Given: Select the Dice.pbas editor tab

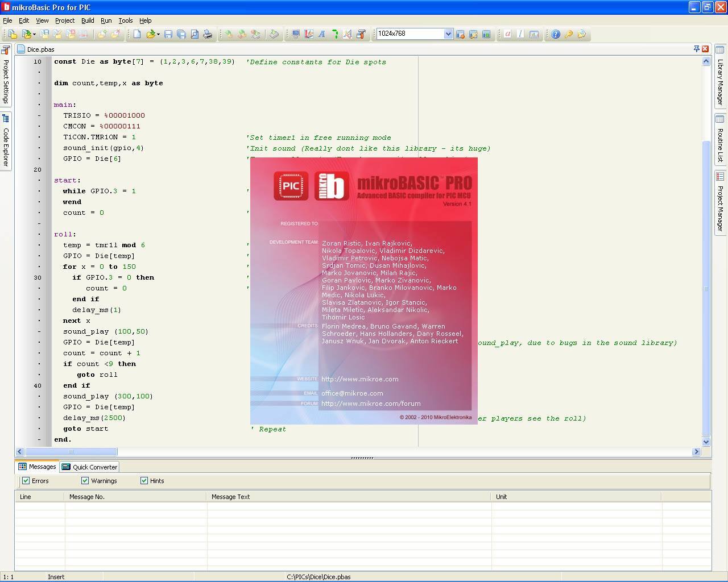Looking at the screenshot, I should click(36, 49).
